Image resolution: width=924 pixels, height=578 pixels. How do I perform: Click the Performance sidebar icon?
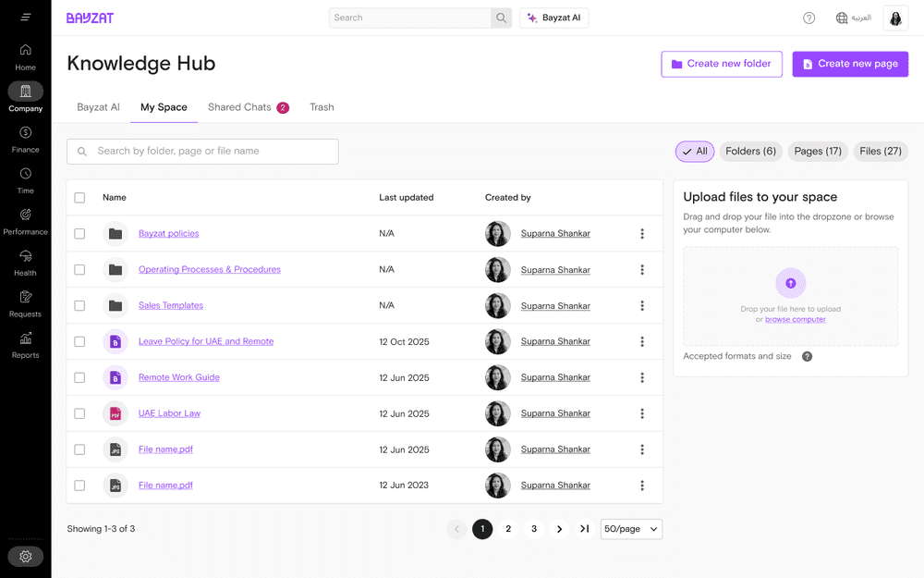25,218
